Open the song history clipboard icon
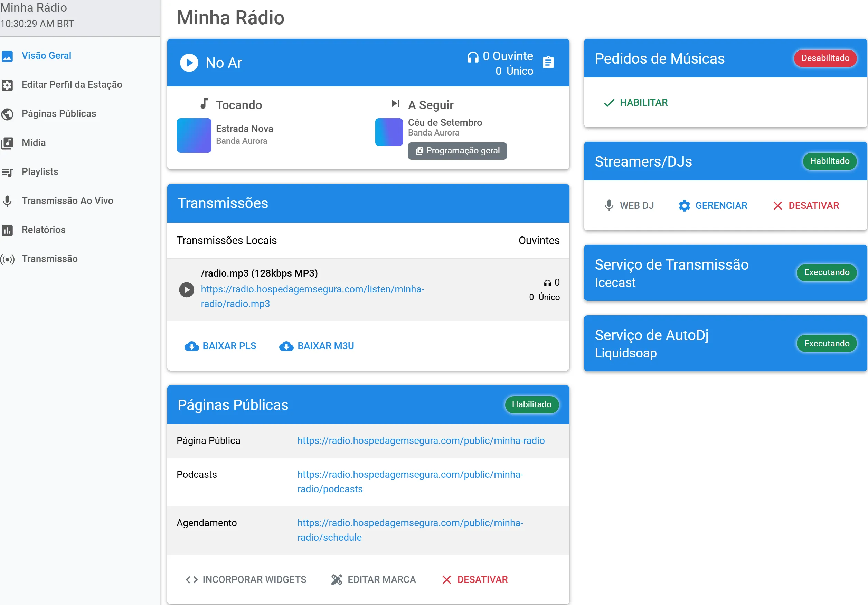Viewport: 868px width, 605px height. click(548, 62)
